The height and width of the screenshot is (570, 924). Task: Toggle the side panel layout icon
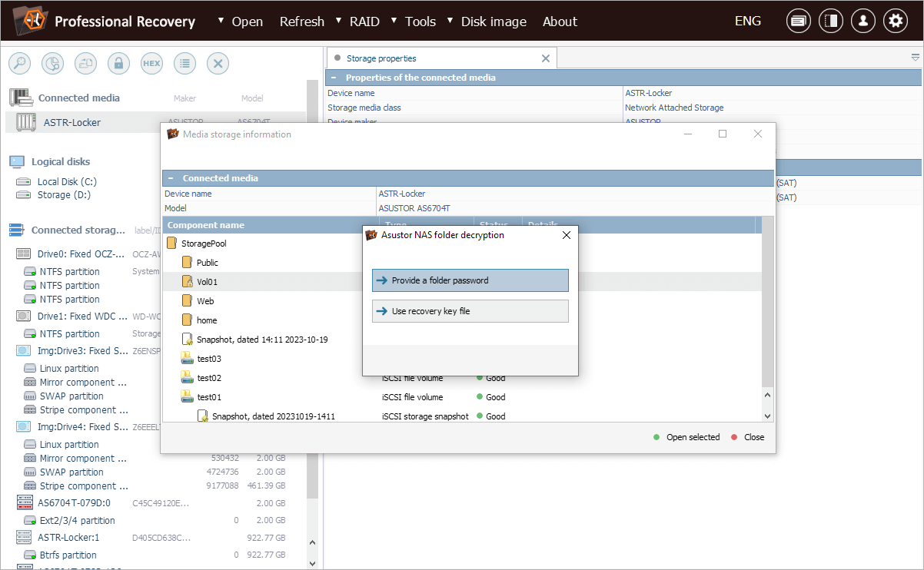(x=830, y=22)
